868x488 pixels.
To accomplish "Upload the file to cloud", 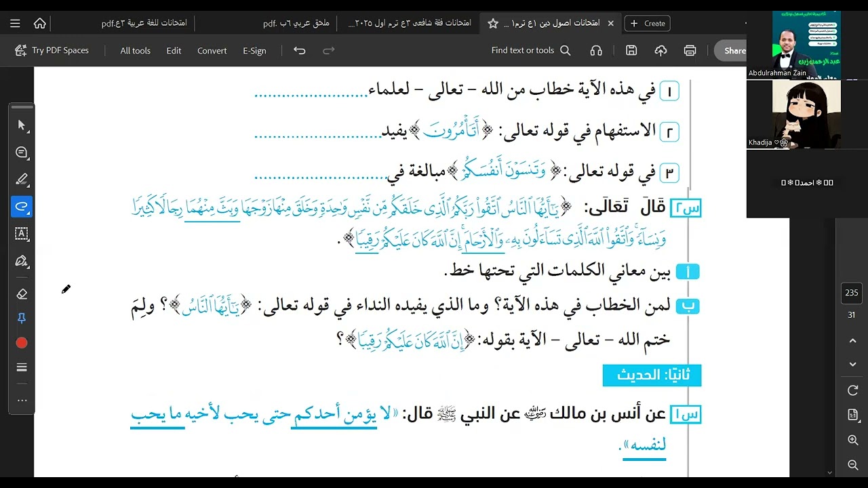I will pos(660,50).
